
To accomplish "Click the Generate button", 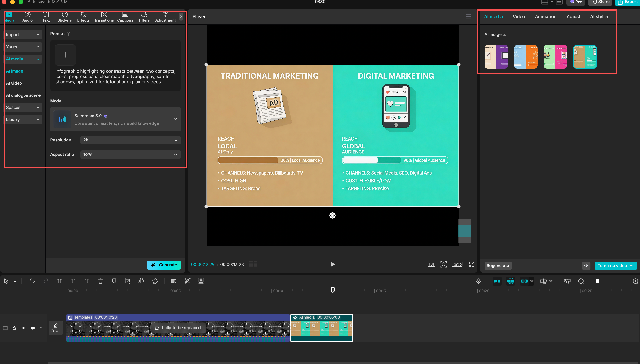I will tap(164, 265).
